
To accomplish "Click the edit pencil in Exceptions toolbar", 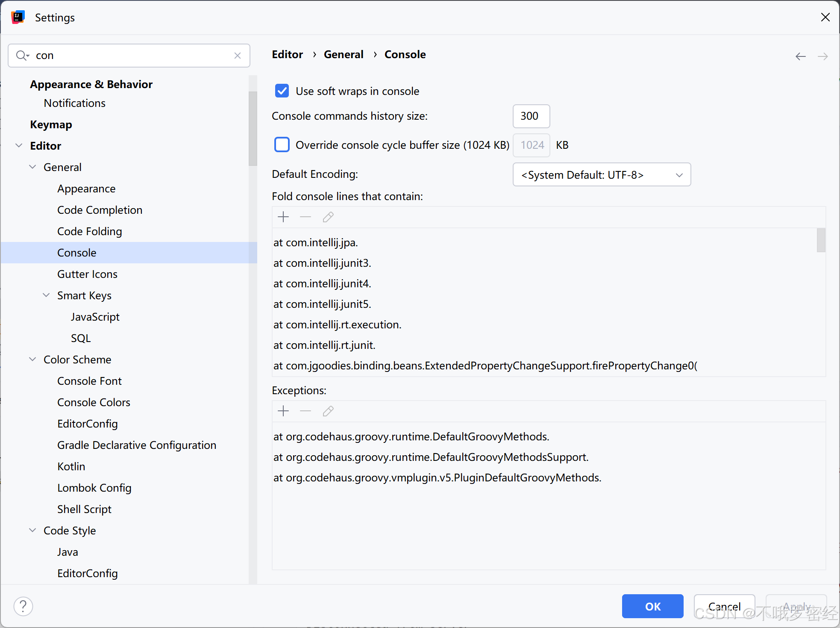I will tap(328, 411).
